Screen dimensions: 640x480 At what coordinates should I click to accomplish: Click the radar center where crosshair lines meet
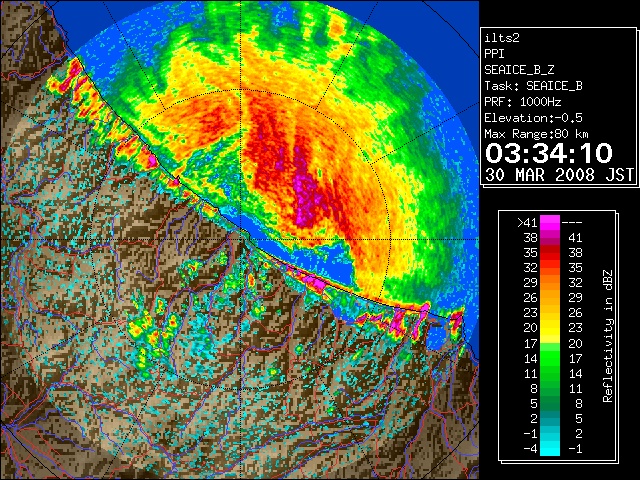(x=241, y=240)
